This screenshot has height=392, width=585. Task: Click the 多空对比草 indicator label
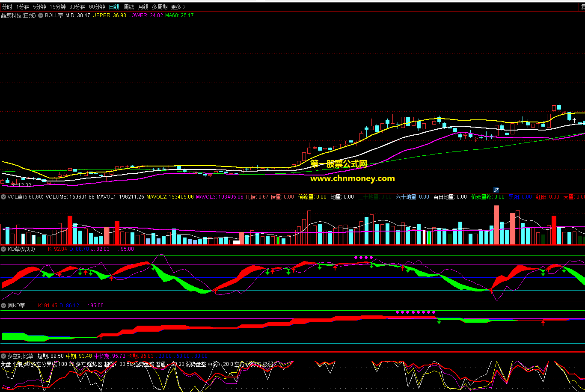pos(20,356)
